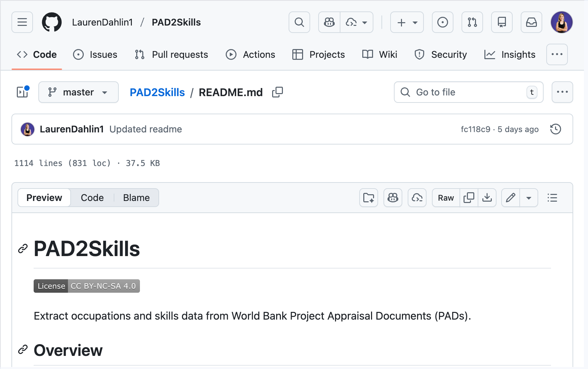Screen dimensions: 588x369
Task: Switch to Code view of file
Action: 92,198
